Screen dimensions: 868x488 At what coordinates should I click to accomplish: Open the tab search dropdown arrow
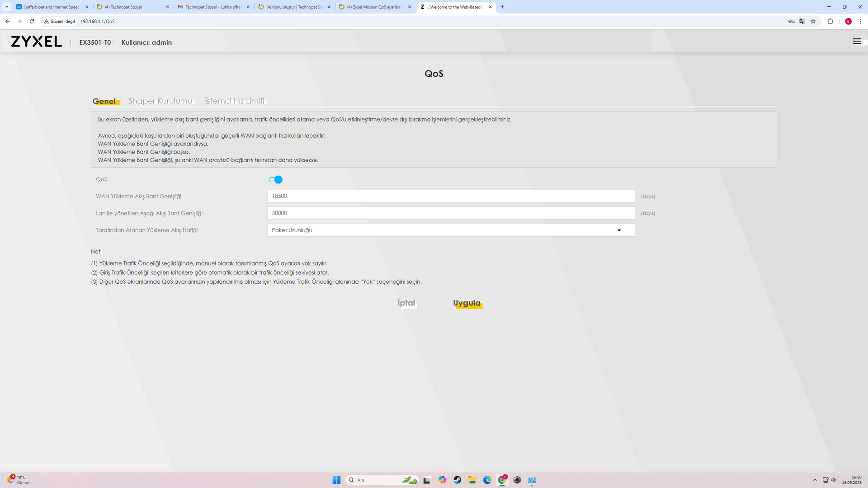[7, 7]
